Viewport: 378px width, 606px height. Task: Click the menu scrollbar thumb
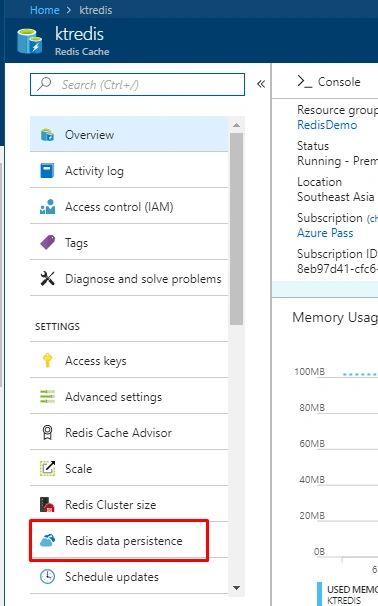[x=237, y=229]
